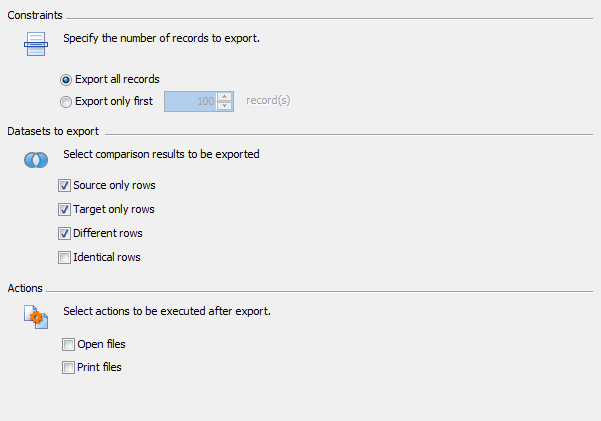Click the Export only first label
601x421 pixels.
(x=114, y=101)
